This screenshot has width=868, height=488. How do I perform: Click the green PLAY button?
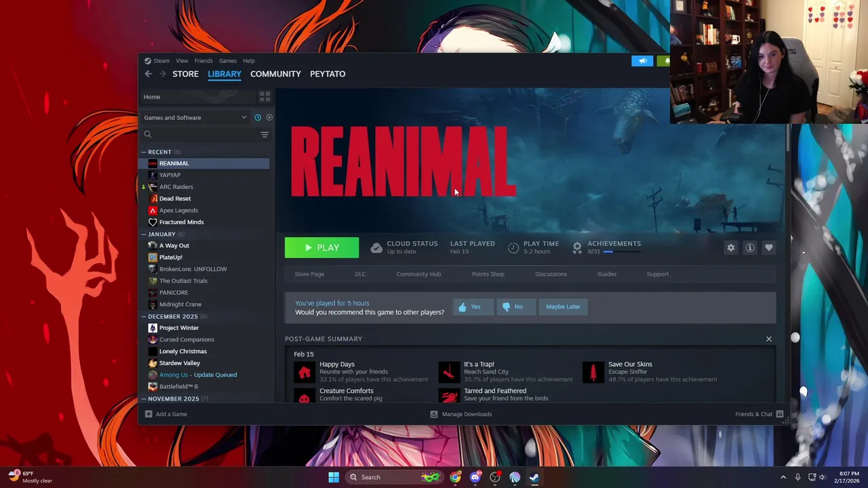point(321,247)
